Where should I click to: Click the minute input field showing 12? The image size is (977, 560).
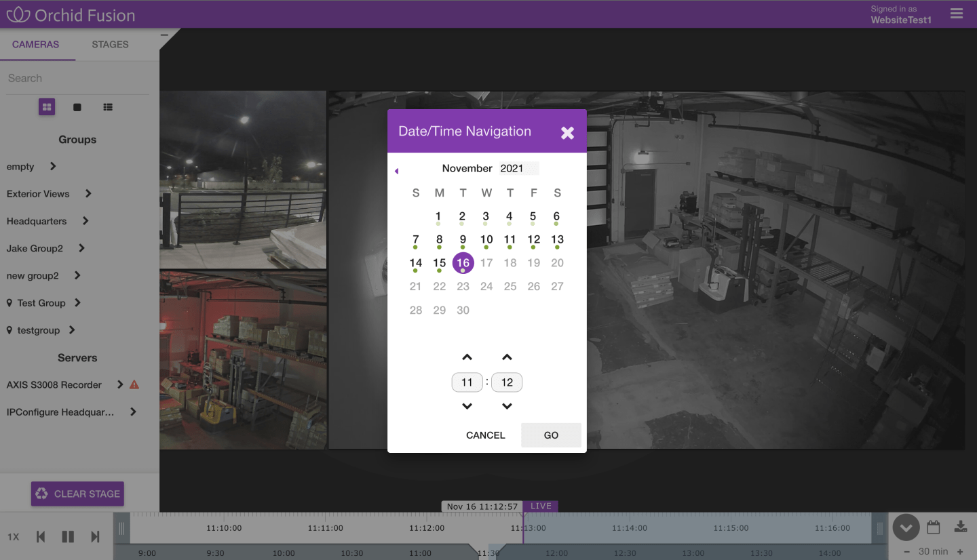[x=507, y=382]
